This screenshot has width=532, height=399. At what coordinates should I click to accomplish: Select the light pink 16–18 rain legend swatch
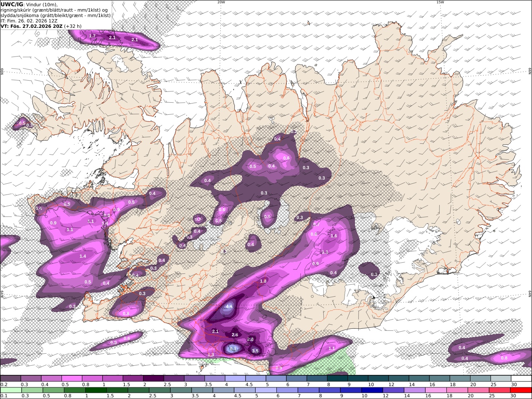point(435,390)
